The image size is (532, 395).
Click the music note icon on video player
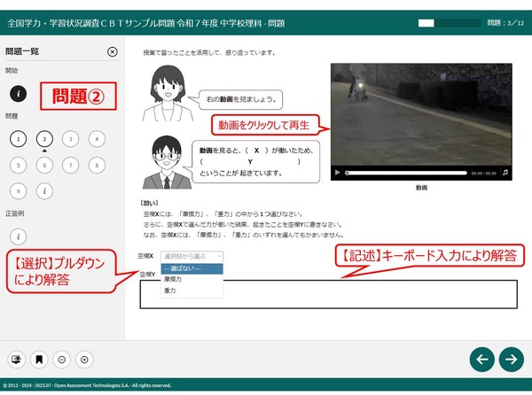coord(505,173)
